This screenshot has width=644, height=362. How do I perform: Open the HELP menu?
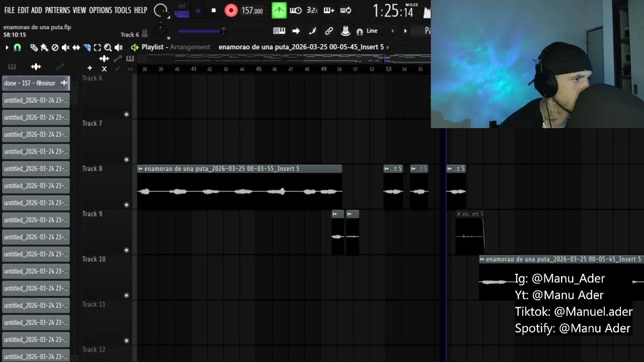(x=140, y=10)
